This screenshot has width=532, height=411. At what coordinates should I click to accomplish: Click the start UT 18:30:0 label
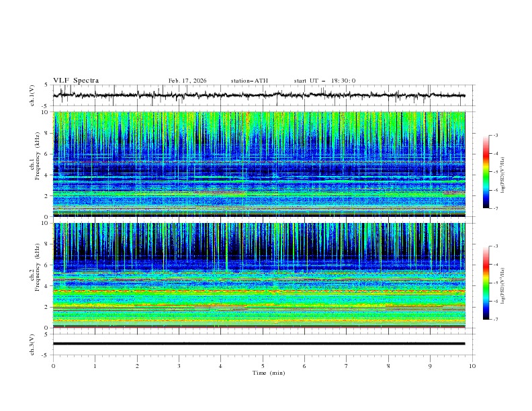click(325, 81)
